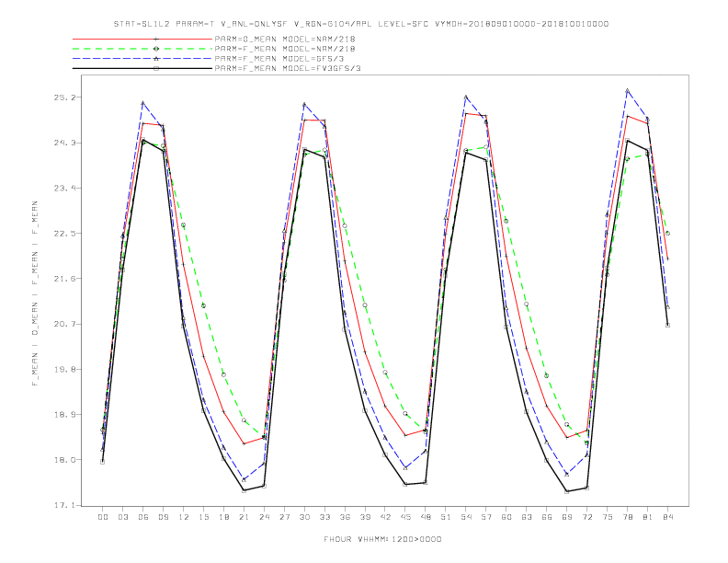Screen dimensions: 728x563
Task: Click x-axis forecast hour label 09
Action: (163, 517)
